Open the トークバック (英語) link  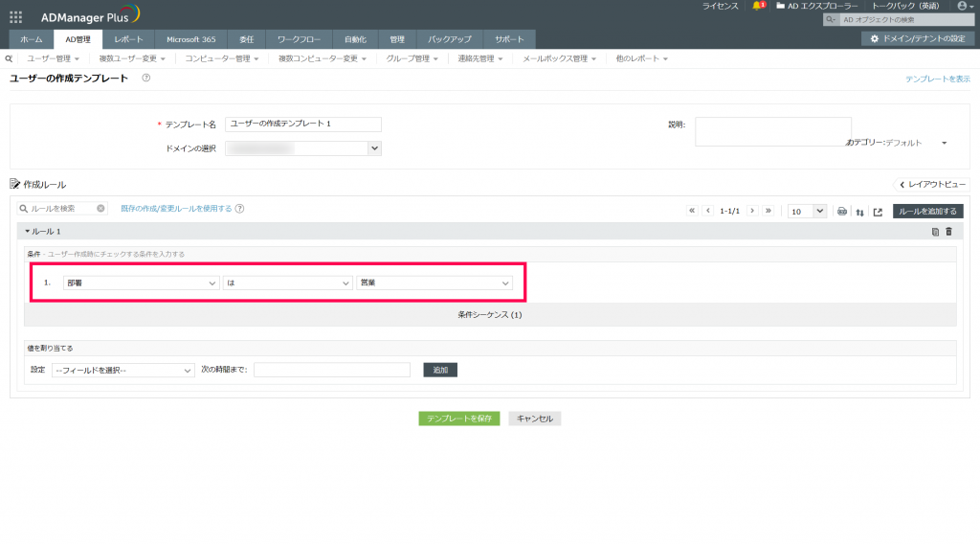(905, 6)
